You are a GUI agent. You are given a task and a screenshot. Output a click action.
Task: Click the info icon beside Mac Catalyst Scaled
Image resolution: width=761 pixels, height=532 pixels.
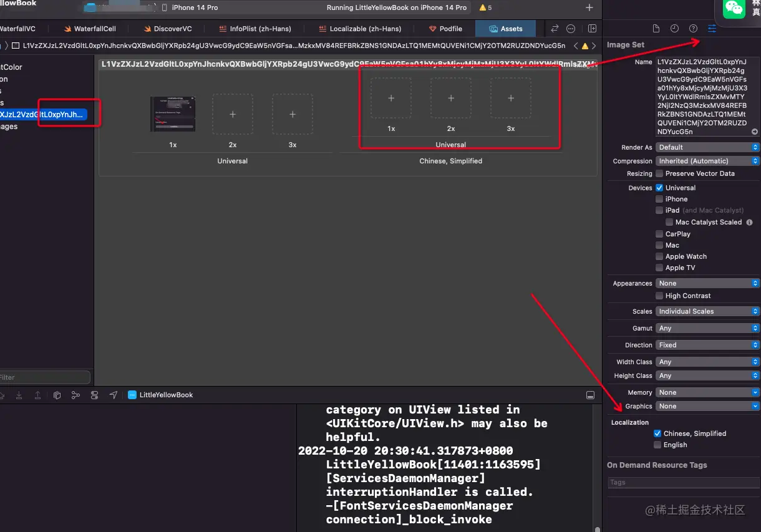click(749, 222)
